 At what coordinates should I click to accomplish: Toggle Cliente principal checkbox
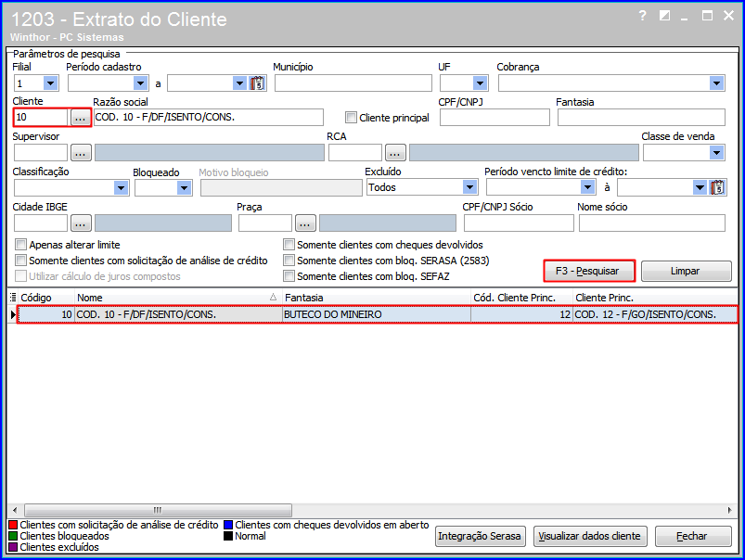[x=351, y=118]
